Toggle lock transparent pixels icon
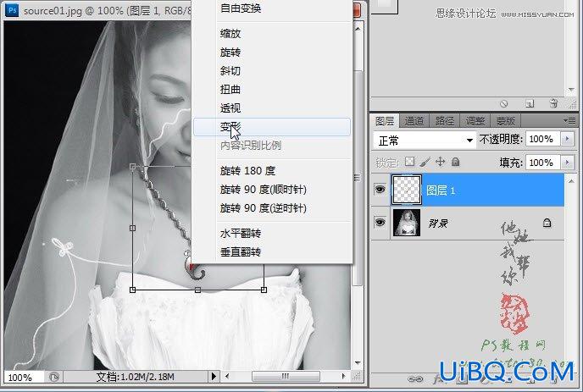Screen dimensions: 583x392 pyautogui.click(x=410, y=162)
